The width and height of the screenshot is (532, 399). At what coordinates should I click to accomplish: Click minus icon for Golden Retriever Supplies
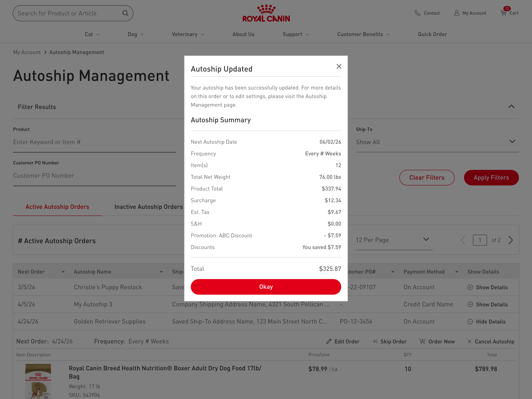click(470, 322)
